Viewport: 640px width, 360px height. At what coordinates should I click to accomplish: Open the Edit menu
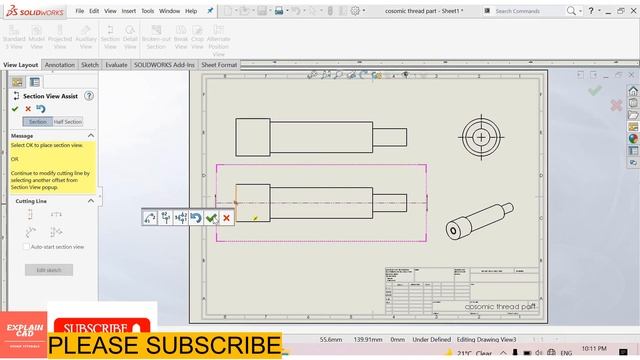(94, 11)
